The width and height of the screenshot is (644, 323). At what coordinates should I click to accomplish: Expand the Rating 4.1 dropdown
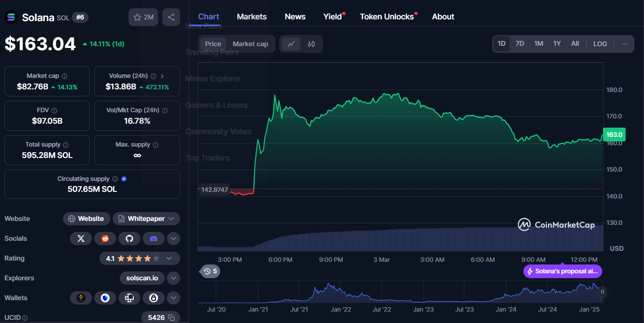coord(140,258)
